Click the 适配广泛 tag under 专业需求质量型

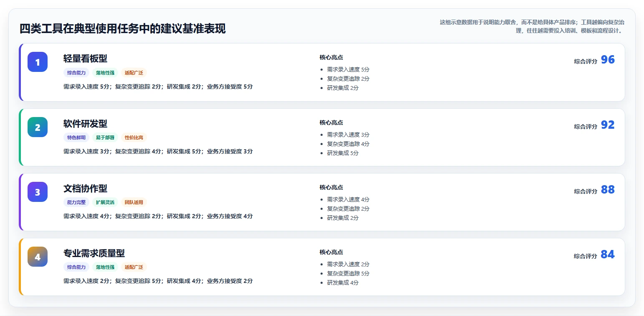134,267
